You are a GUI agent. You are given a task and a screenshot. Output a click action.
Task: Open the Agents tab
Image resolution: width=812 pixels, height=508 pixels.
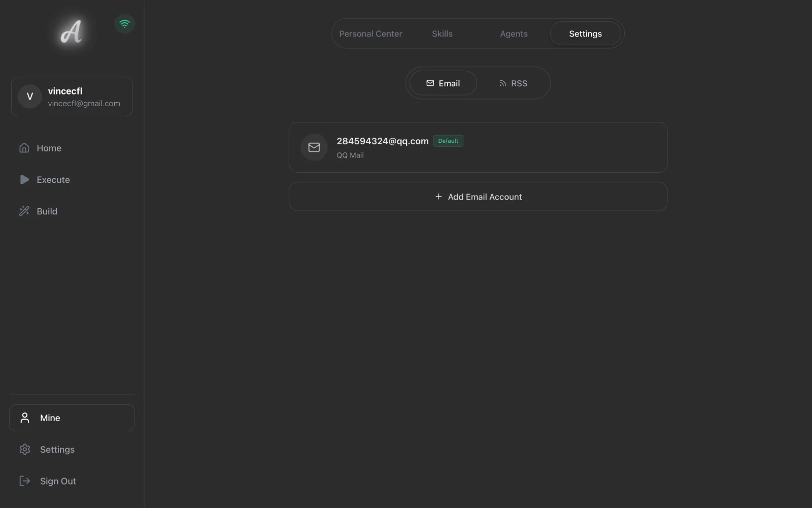click(514, 34)
